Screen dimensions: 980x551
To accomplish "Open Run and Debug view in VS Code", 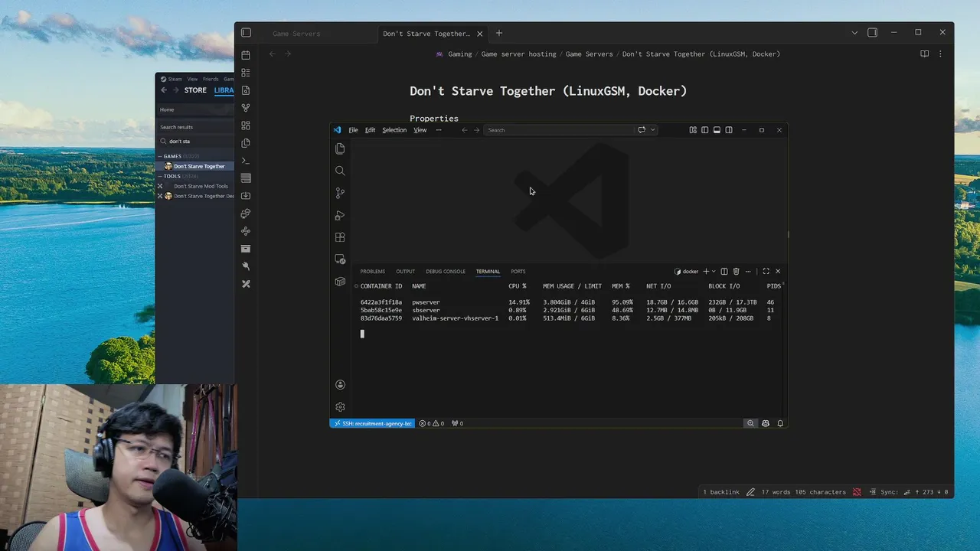I will click(x=340, y=215).
